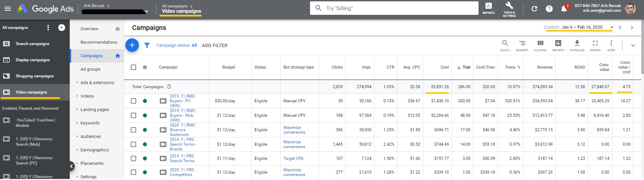Open the table Reports tool

pyautogui.click(x=558, y=45)
